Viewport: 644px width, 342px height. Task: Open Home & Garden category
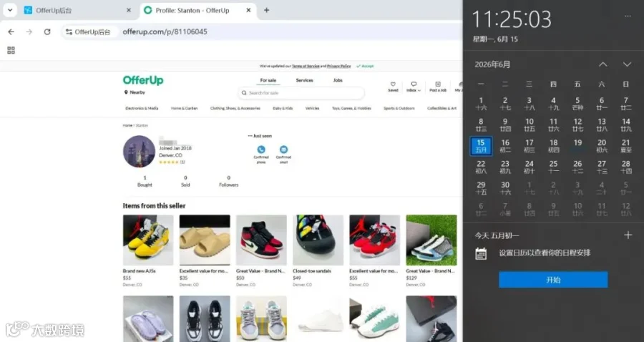pyautogui.click(x=185, y=108)
